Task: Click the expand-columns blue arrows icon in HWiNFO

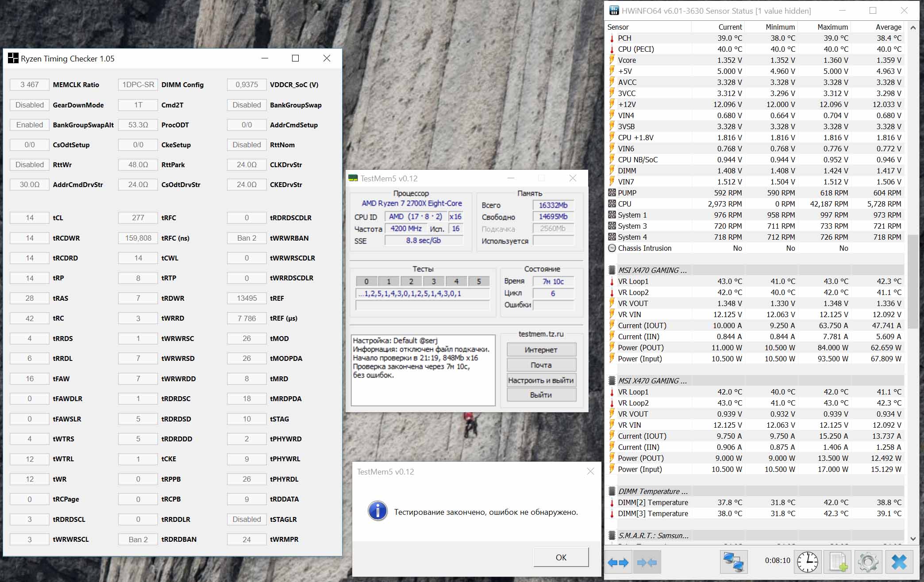Action: click(x=618, y=563)
